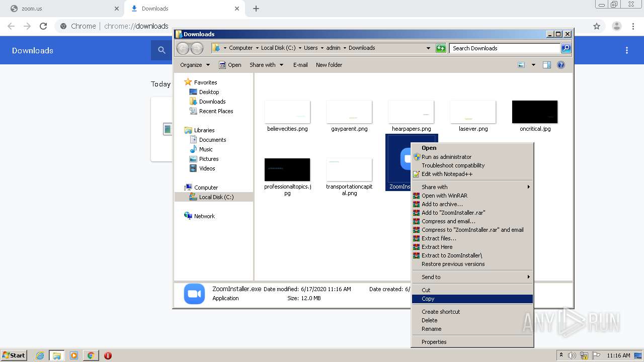644x362 pixels.
Task: Select Desktop under Favorites
Action: click(x=204, y=92)
